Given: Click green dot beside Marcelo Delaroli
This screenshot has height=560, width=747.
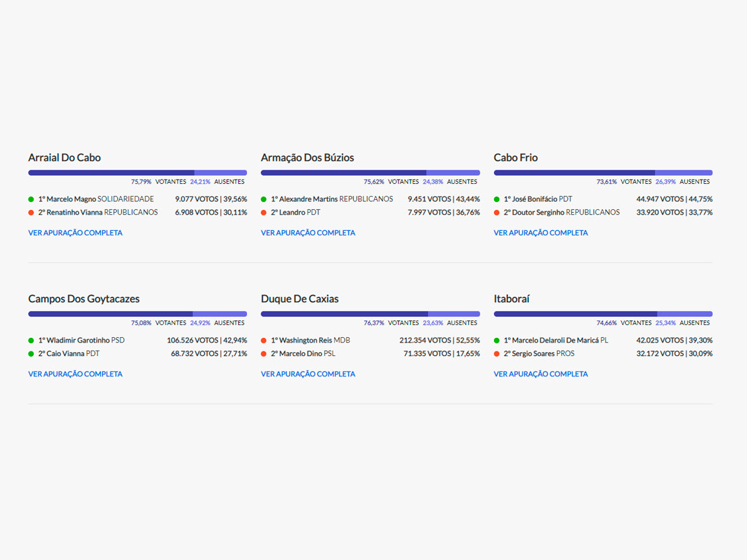Looking at the screenshot, I should click(497, 341).
